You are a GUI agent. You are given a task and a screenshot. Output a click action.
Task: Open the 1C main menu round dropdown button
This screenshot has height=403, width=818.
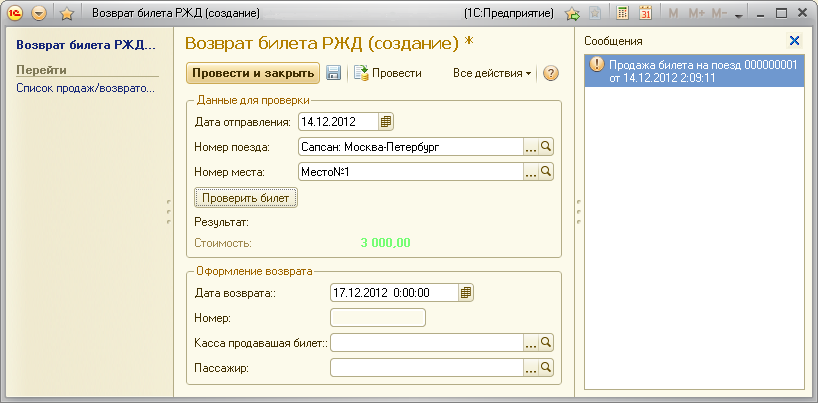pos(39,14)
